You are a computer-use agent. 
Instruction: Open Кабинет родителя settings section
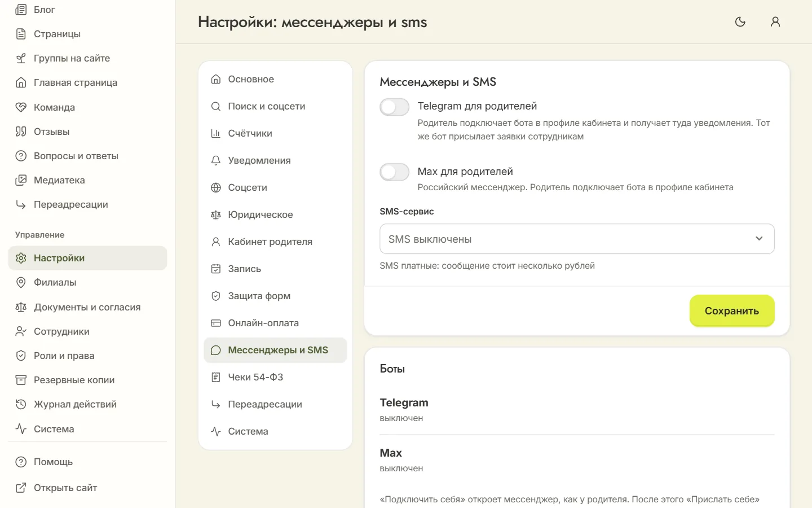pyautogui.click(x=275, y=242)
